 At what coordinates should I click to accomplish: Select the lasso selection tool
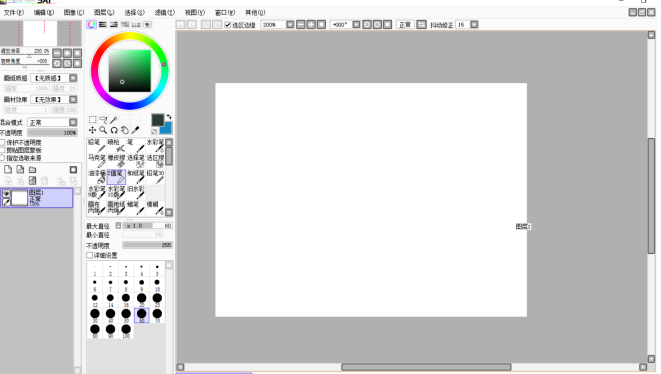[103, 120]
